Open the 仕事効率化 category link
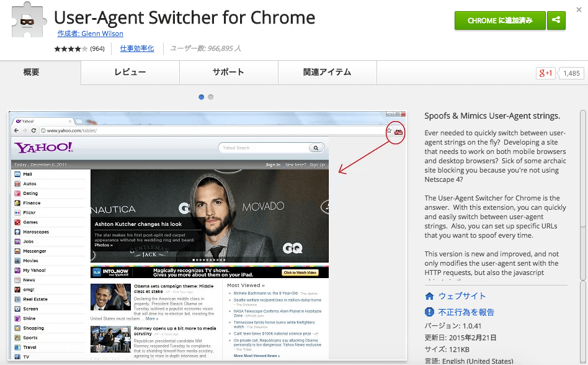 [x=137, y=48]
